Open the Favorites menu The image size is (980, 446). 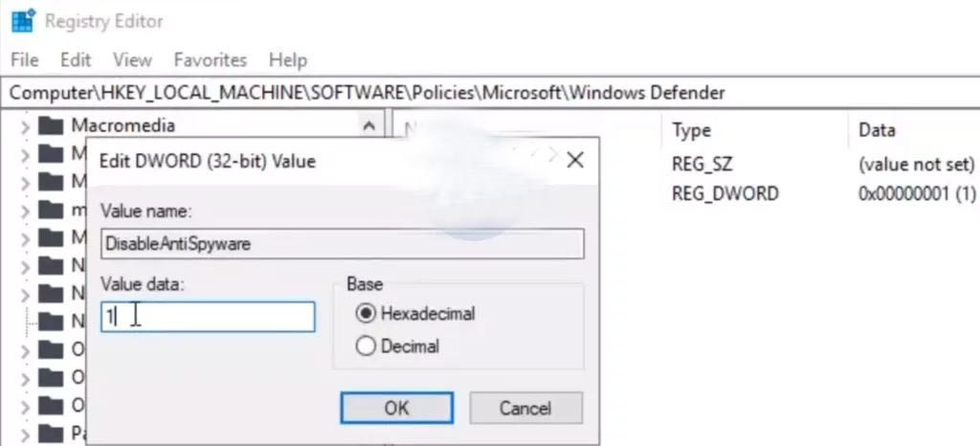coord(210,60)
